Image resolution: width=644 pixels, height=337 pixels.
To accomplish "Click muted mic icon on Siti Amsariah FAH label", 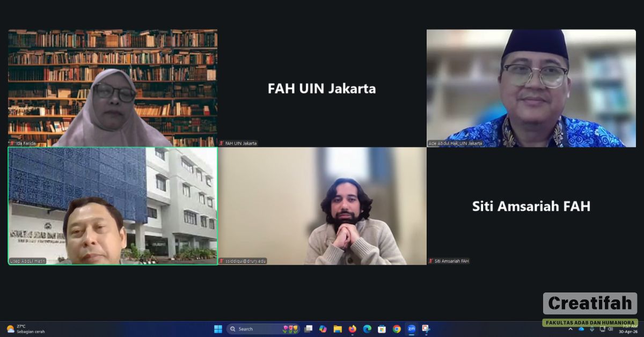I will point(431,261).
